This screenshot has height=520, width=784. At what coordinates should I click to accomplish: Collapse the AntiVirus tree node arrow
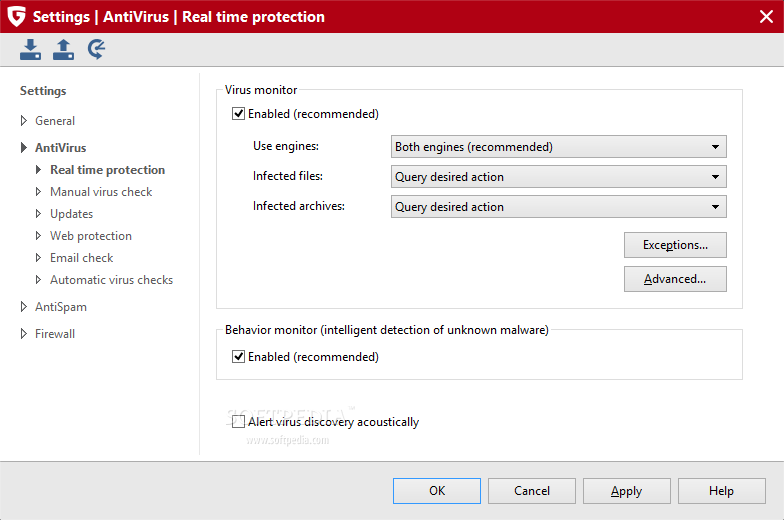tap(24, 148)
